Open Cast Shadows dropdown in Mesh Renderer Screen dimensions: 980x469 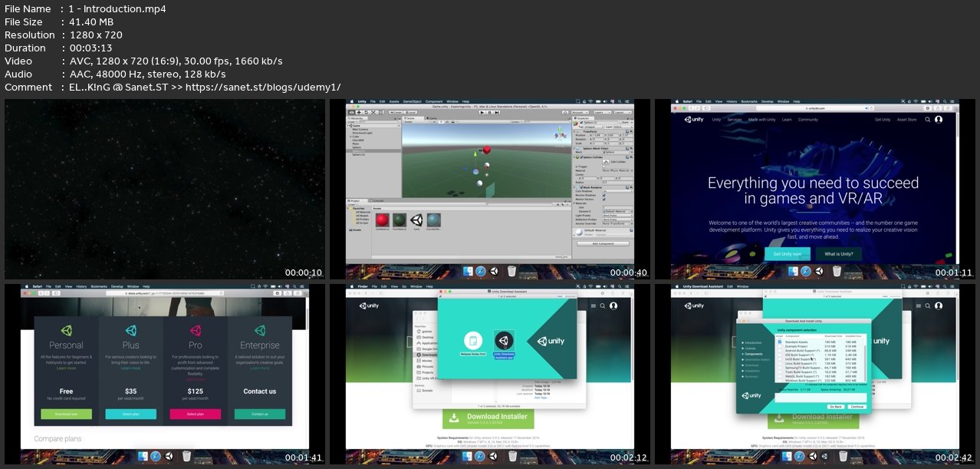tap(617, 191)
